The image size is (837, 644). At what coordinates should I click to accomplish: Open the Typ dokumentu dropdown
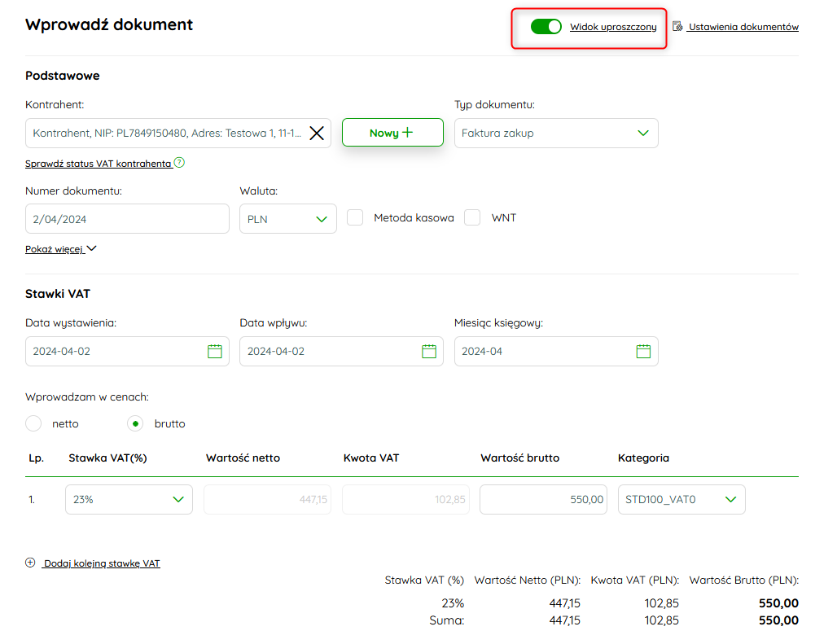tap(556, 133)
